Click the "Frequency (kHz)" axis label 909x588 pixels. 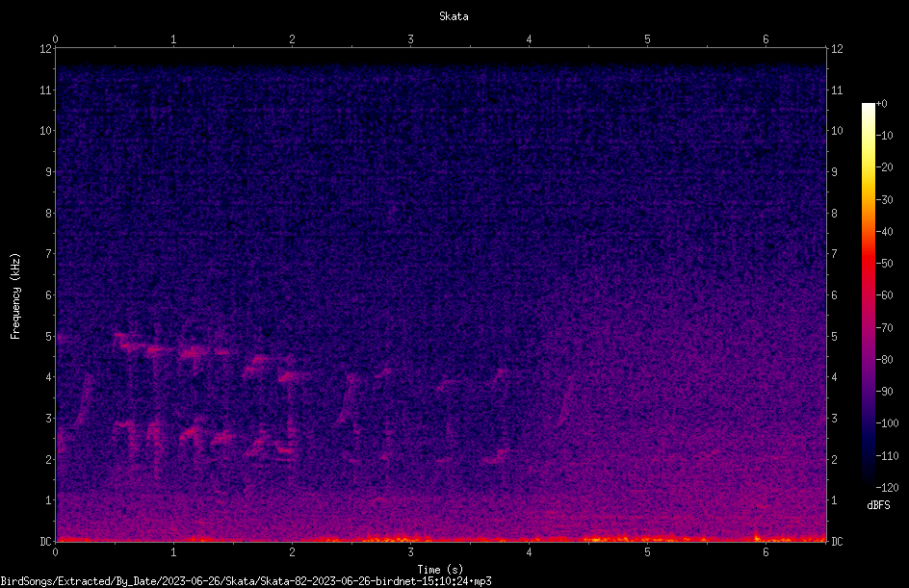click(x=15, y=296)
